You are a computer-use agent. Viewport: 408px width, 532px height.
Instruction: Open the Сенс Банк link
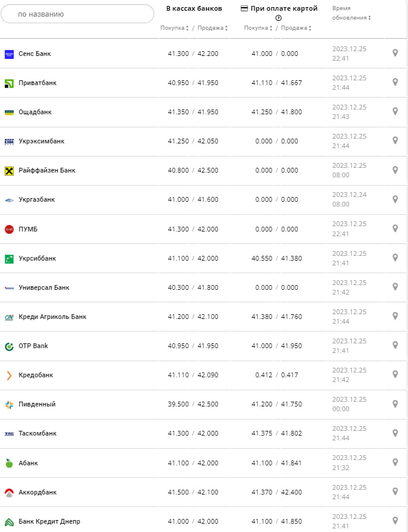click(35, 54)
